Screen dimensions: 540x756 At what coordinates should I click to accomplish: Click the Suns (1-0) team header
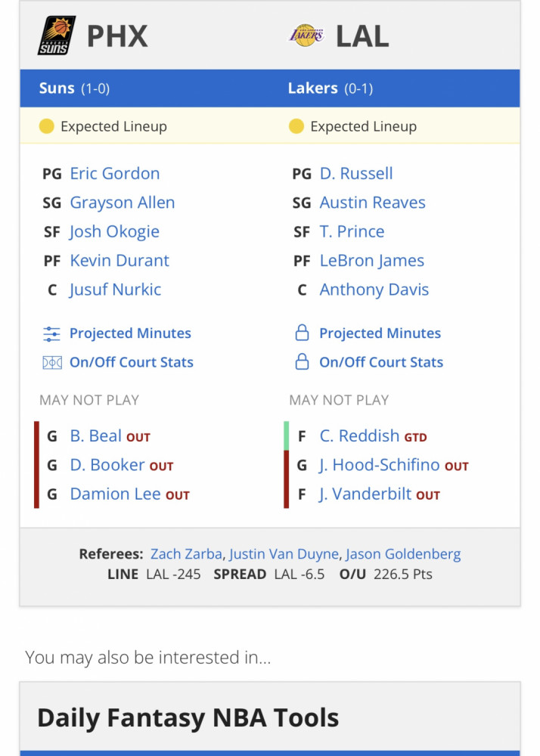pos(74,88)
